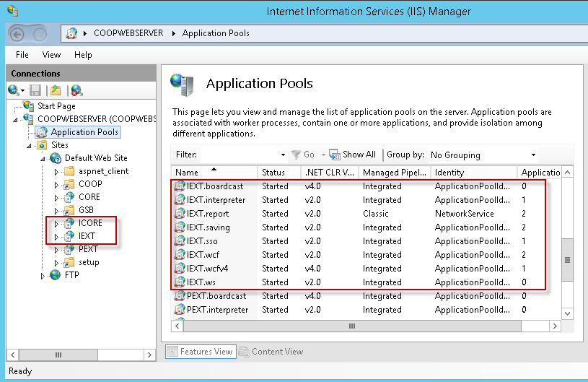Click the Connections tree horizontal scrollbar thumb
Screen dimensions: 588x382
point(58,355)
